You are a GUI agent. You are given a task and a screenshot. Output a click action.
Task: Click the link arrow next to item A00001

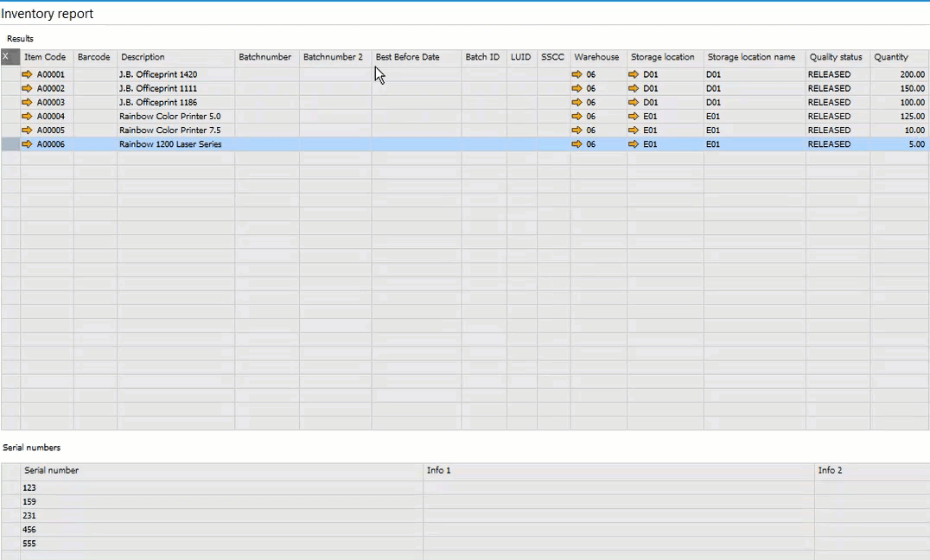tap(27, 74)
